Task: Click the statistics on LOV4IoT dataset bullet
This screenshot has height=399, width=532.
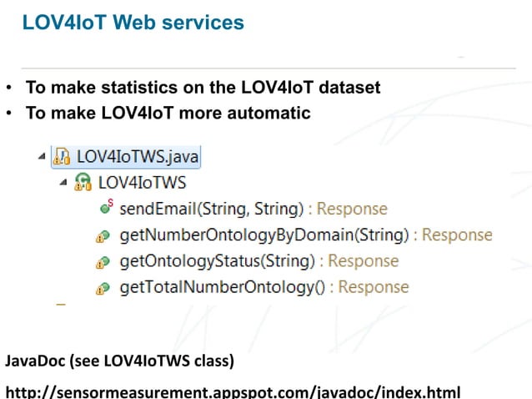Action: 203,88
